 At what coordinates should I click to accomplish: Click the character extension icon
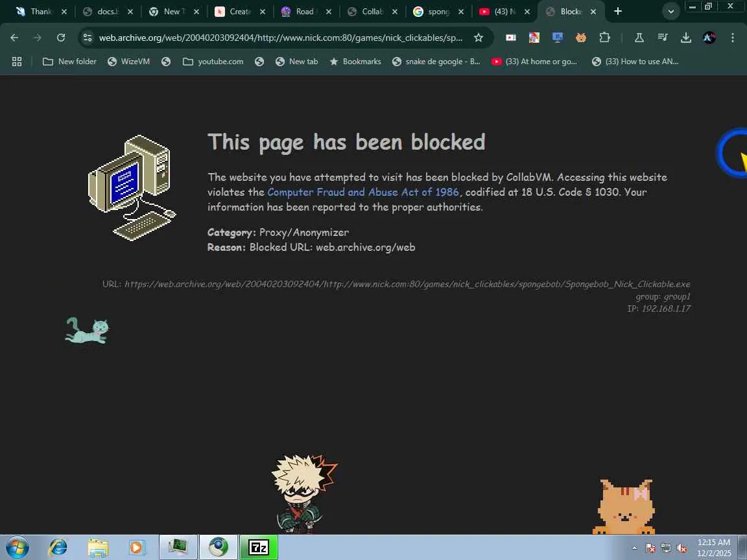click(x=534, y=38)
